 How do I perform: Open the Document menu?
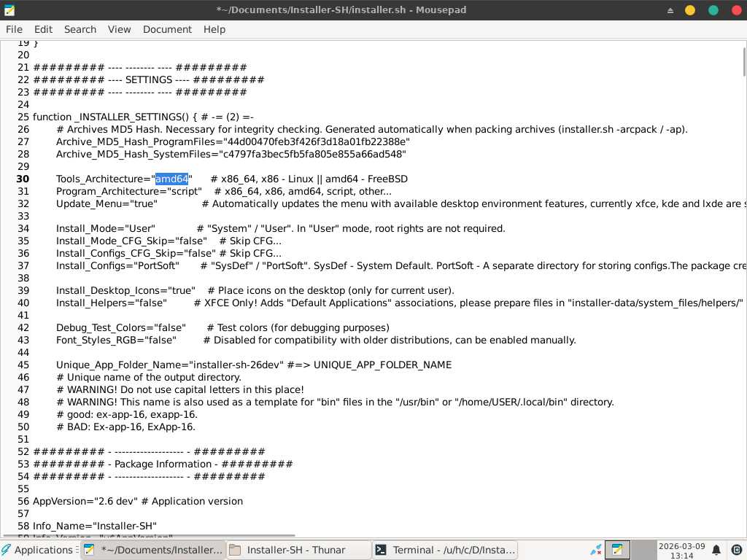167,29
